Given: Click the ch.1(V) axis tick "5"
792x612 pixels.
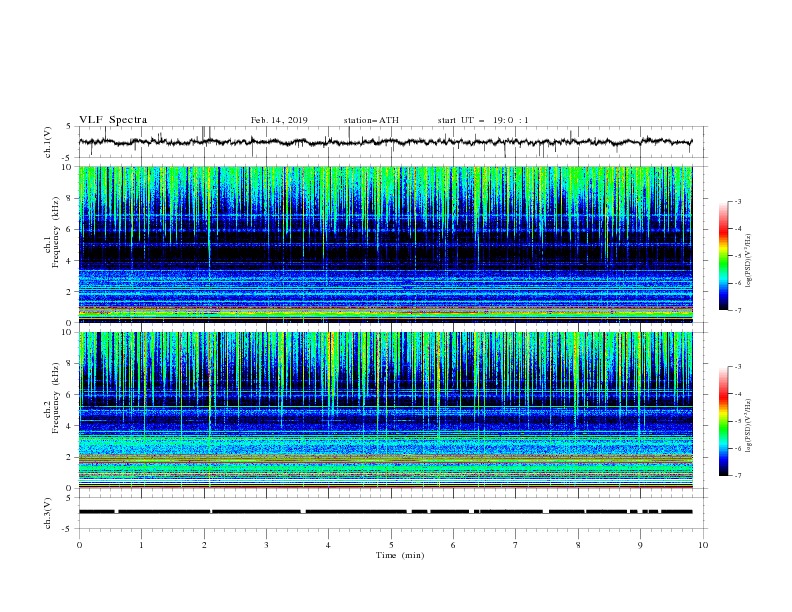Looking at the screenshot, I should tap(70, 126).
